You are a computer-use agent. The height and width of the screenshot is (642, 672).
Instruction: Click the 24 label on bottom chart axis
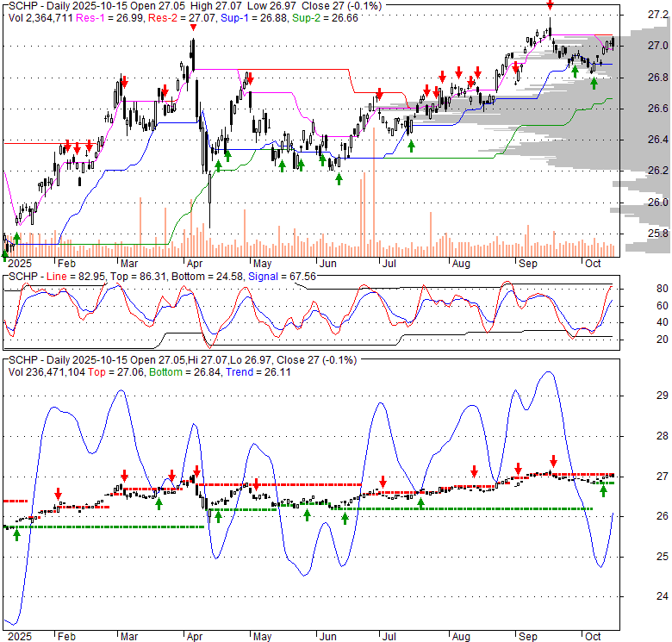point(663,596)
